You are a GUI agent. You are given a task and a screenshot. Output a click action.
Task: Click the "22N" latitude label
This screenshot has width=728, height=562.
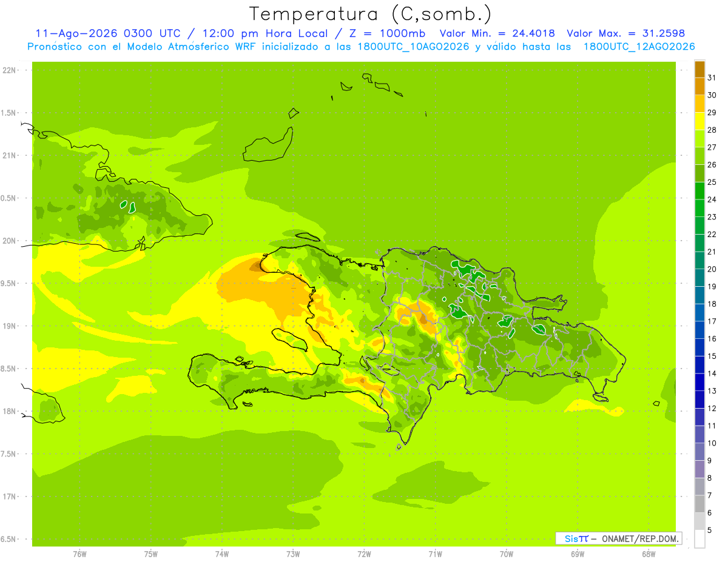pos(9,70)
